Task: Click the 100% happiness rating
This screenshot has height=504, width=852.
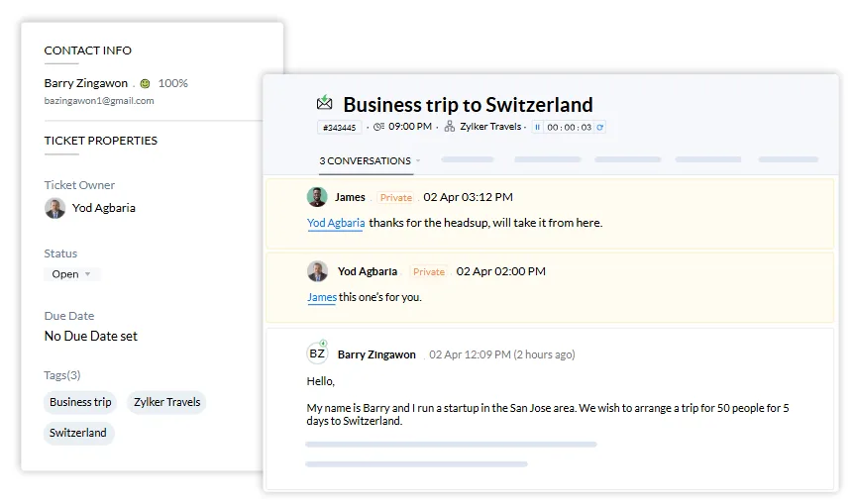Action: [172, 83]
